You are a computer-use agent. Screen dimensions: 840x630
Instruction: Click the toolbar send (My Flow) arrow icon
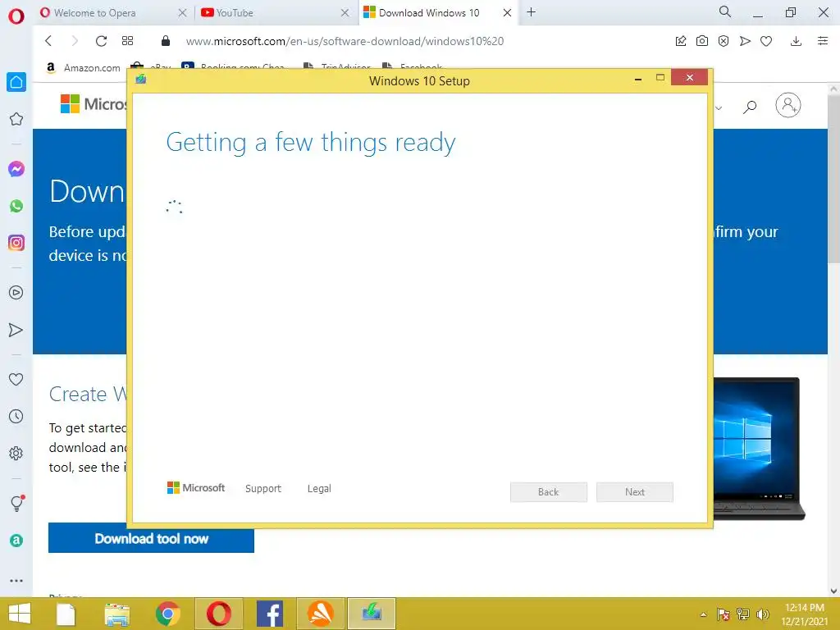tap(745, 41)
